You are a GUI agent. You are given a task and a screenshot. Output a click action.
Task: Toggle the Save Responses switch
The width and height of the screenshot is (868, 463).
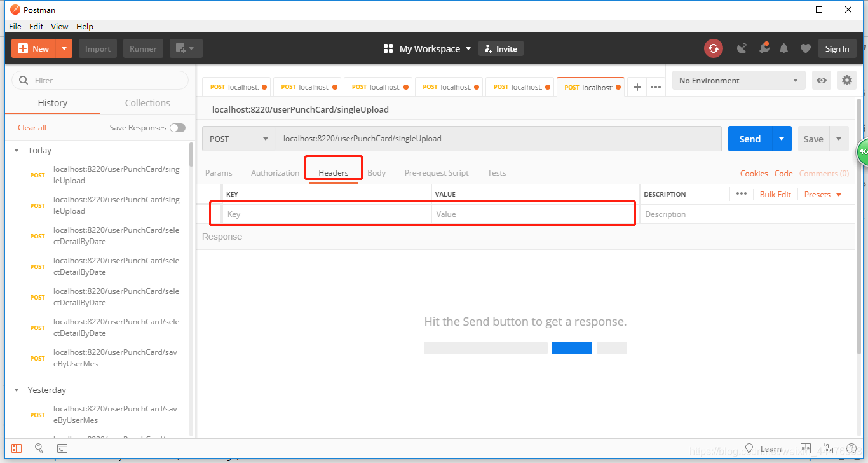177,128
